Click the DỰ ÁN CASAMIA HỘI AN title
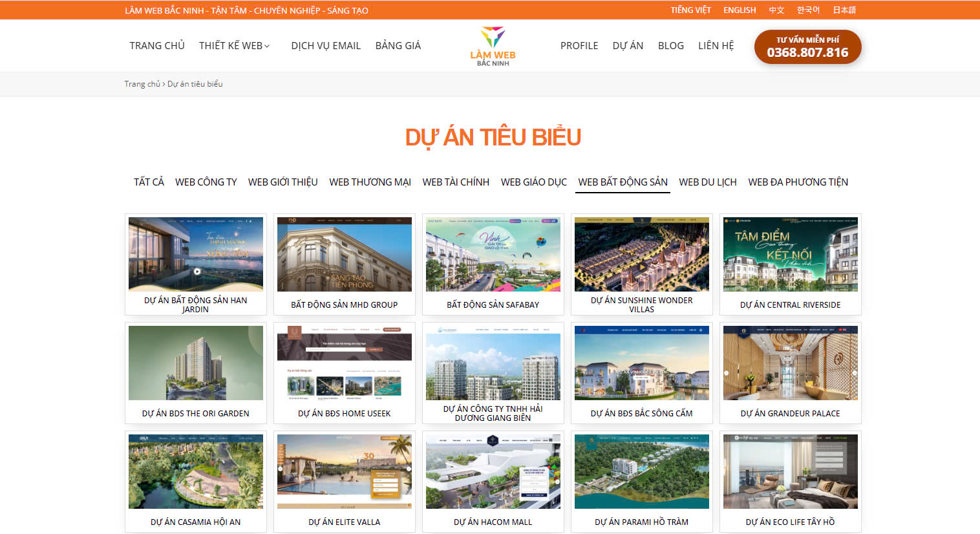Screen dimensions: 980x534 pyautogui.click(x=196, y=522)
